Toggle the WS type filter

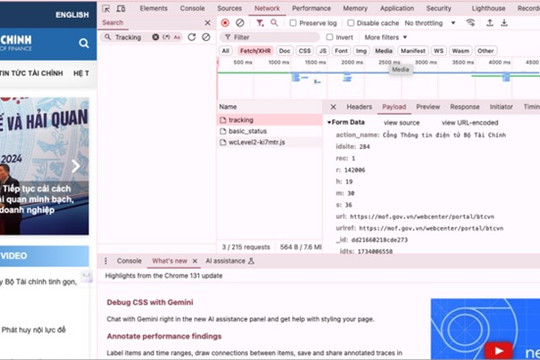438,51
